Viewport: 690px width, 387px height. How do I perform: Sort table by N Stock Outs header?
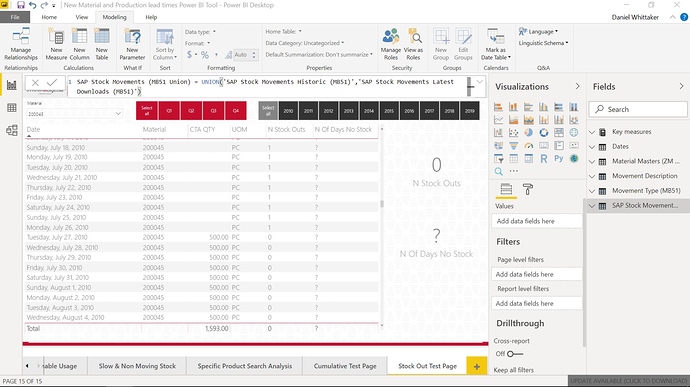pos(286,129)
